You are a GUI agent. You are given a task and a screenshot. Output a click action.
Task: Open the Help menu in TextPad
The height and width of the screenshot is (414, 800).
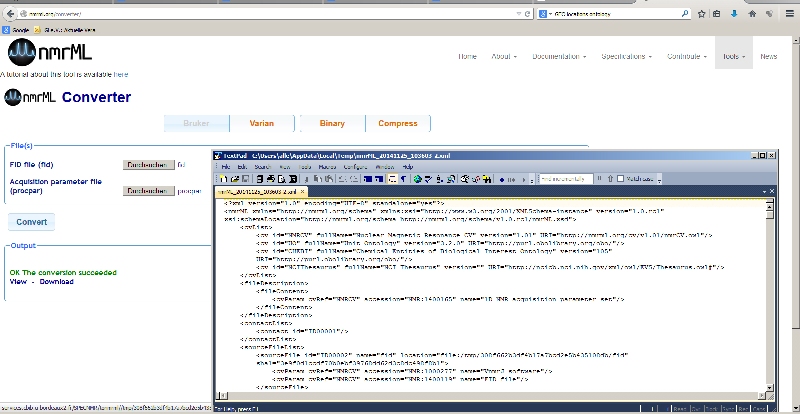coord(408,167)
